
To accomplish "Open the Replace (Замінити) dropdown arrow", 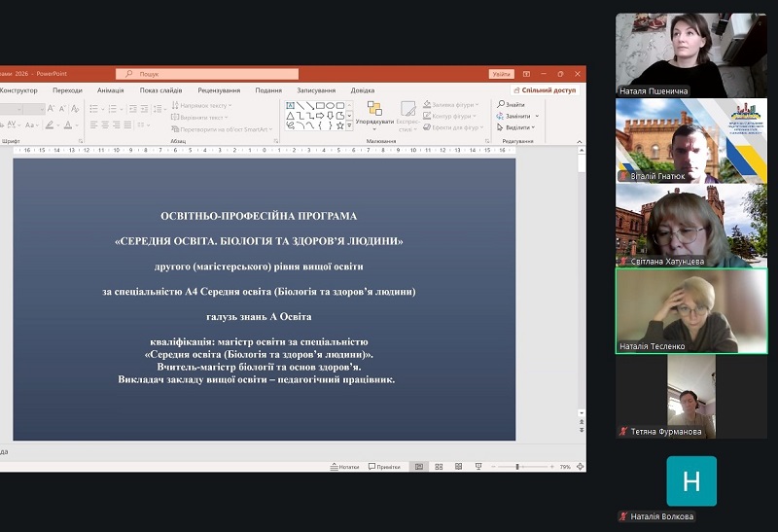I will [536, 116].
